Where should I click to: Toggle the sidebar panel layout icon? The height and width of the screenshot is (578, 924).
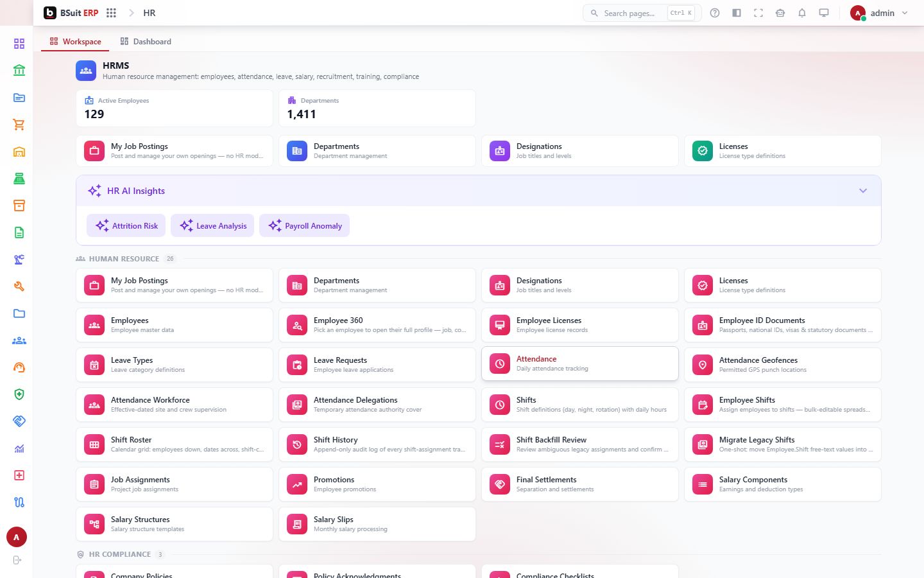coord(737,13)
